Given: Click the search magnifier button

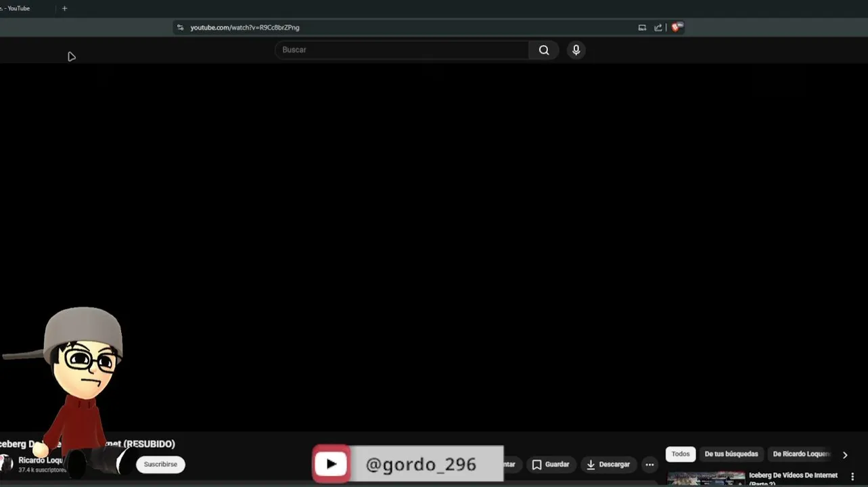Looking at the screenshot, I should pyautogui.click(x=543, y=50).
